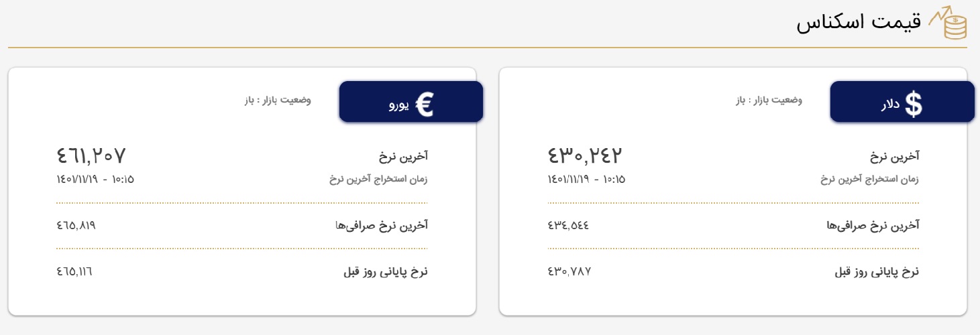Viewport: 980px width, 335px height.
Task: Click dollar previous day closing rate ۴۳۰,۷۸۷
Action: [569, 271]
